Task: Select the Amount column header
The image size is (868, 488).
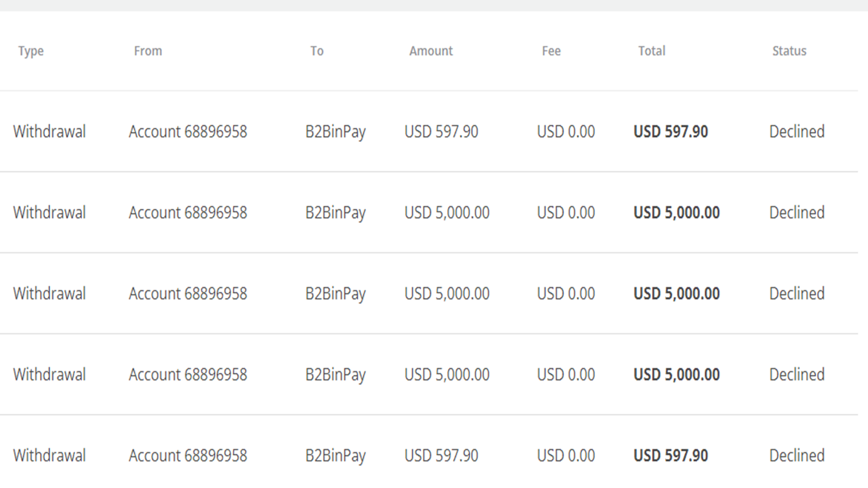Action: tap(431, 51)
